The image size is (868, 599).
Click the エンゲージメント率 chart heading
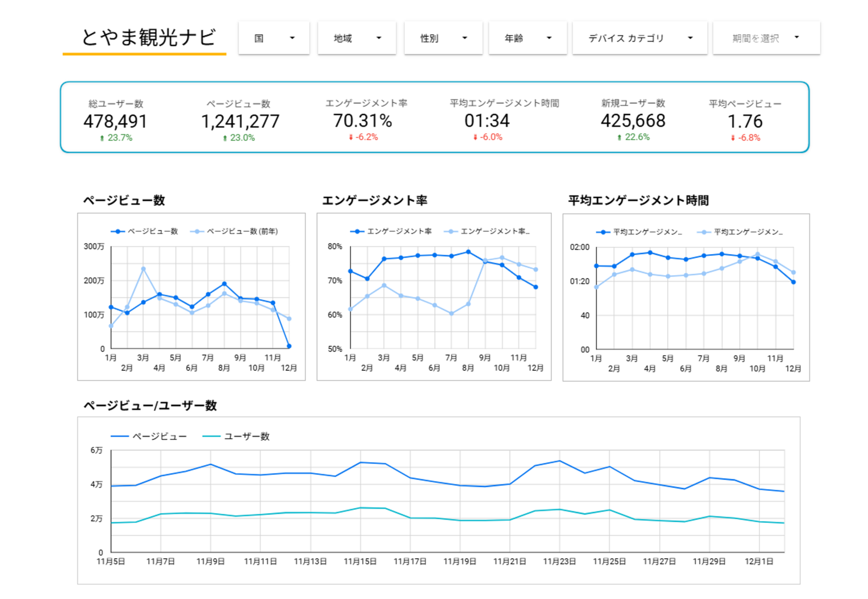point(375,200)
